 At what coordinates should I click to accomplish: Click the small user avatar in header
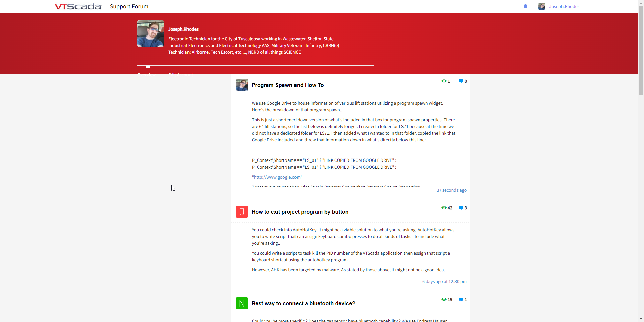click(542, 7)
